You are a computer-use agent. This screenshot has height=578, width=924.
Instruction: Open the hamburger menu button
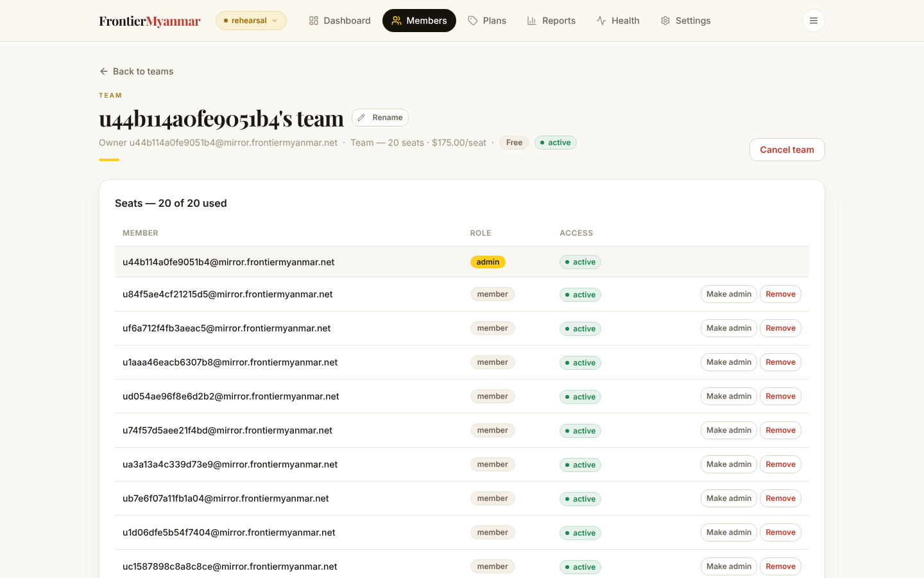pyautogui.click(x=814, y=21)
